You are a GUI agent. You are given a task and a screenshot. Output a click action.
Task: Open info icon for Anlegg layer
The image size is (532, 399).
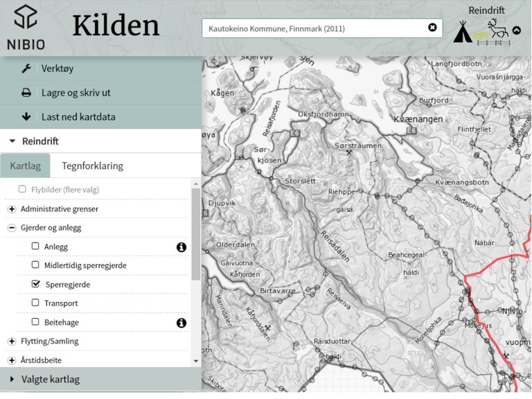point(181,247)
